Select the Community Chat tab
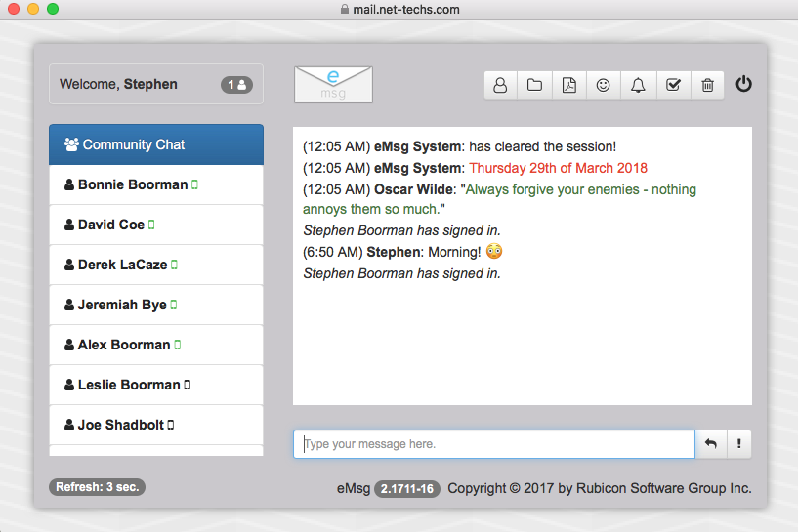This screenshot has width=798, height=532. tap(156, 144)
